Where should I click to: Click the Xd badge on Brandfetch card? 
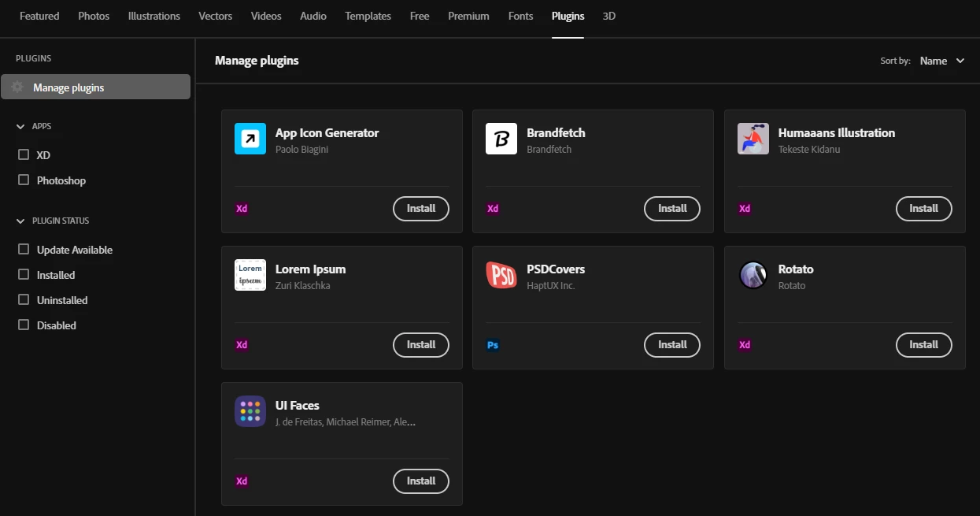[493, 209]
